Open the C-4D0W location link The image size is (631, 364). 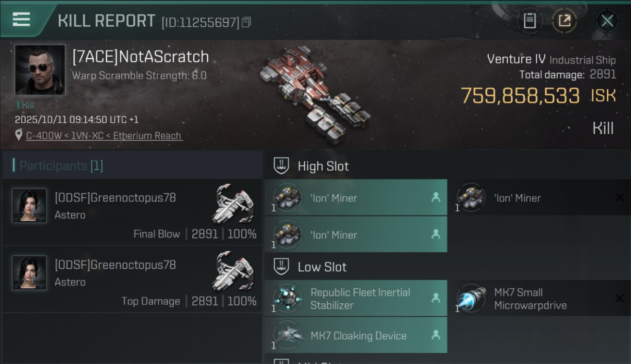[x=104, y=136]
